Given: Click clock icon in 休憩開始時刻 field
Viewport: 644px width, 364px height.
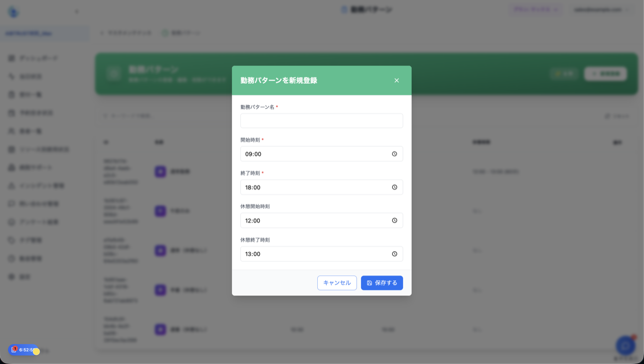Looking at the screenshot, I should tap(394, 221).
